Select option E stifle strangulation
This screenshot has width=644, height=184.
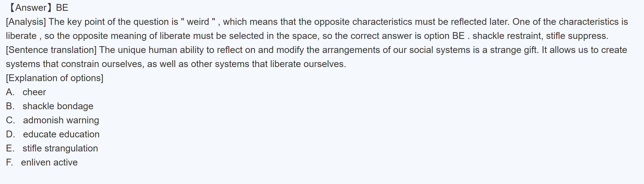tap(60, 149)
